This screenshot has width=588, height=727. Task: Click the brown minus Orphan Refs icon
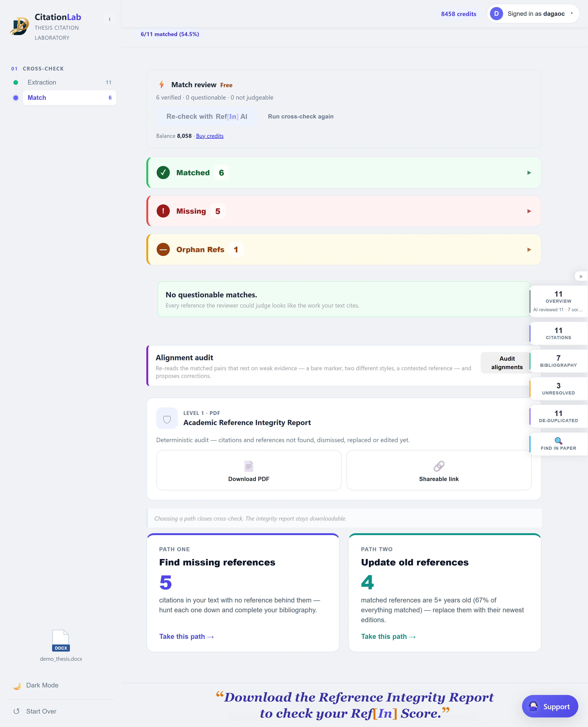[x=163, y=250]
